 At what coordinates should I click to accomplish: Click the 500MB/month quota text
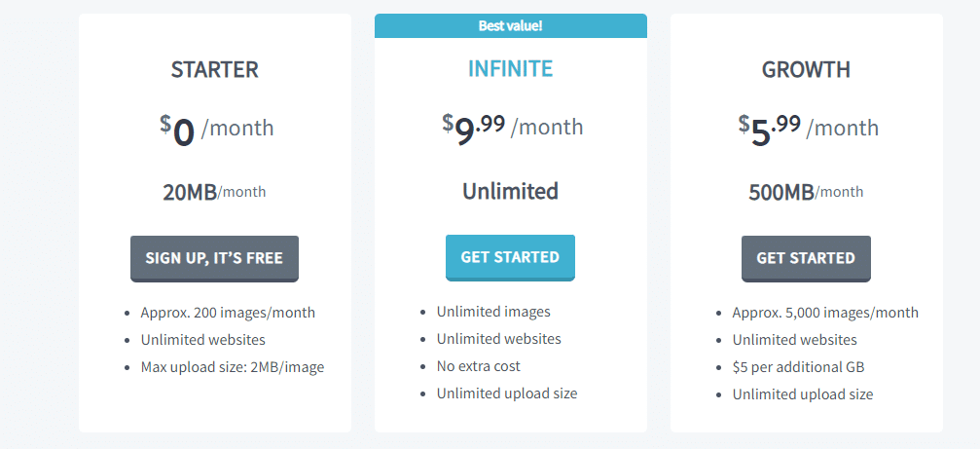point(806,192)
